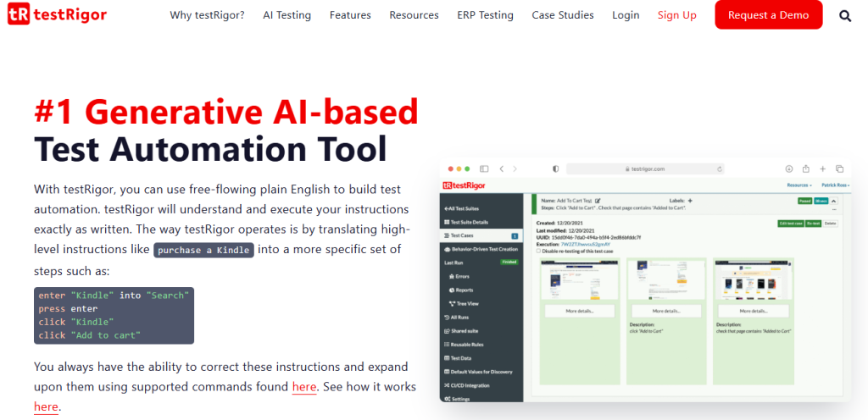
Task: Open the Patrick Ross user dropdown
Action: coord(835,185)
